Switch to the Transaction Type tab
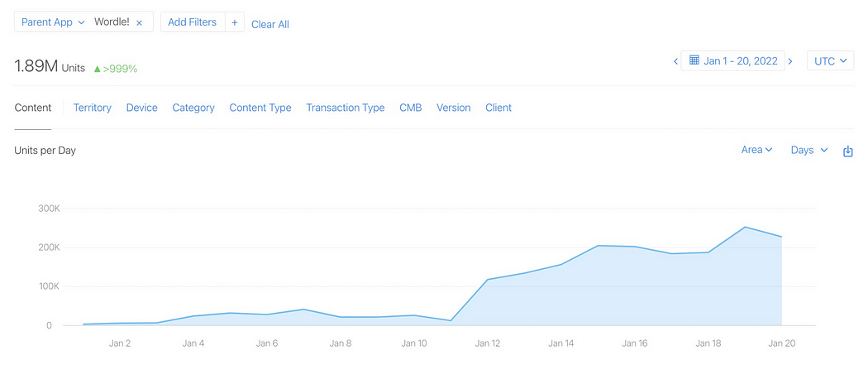 [346, 108]
